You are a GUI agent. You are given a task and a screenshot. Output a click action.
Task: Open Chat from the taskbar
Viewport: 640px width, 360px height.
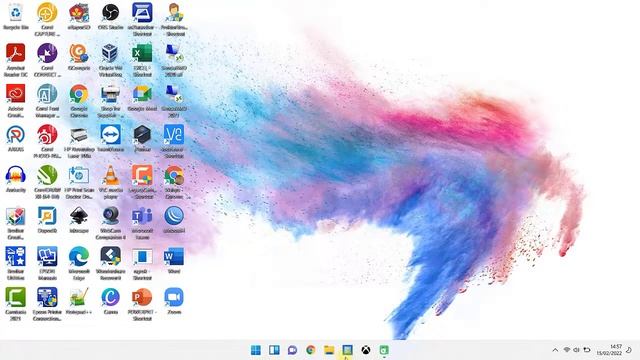pos(292,350)
